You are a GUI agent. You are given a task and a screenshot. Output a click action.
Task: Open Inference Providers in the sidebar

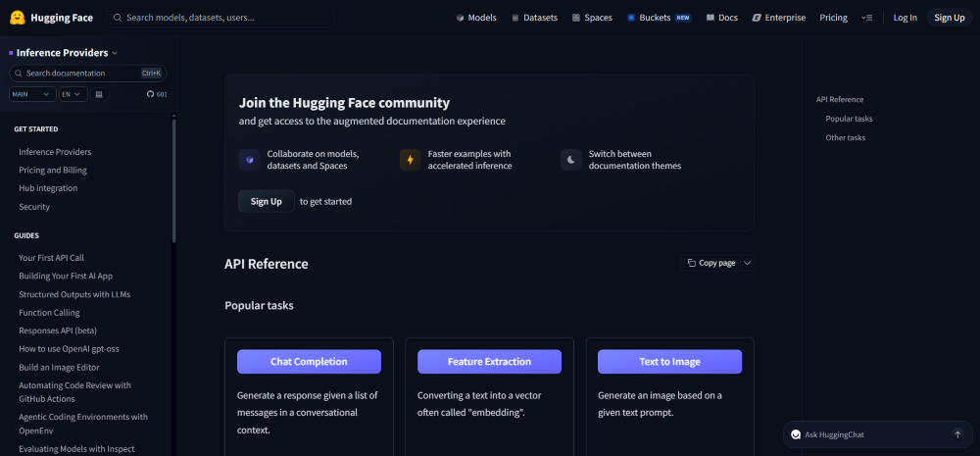pyautogui.click(x=55, y=152)
